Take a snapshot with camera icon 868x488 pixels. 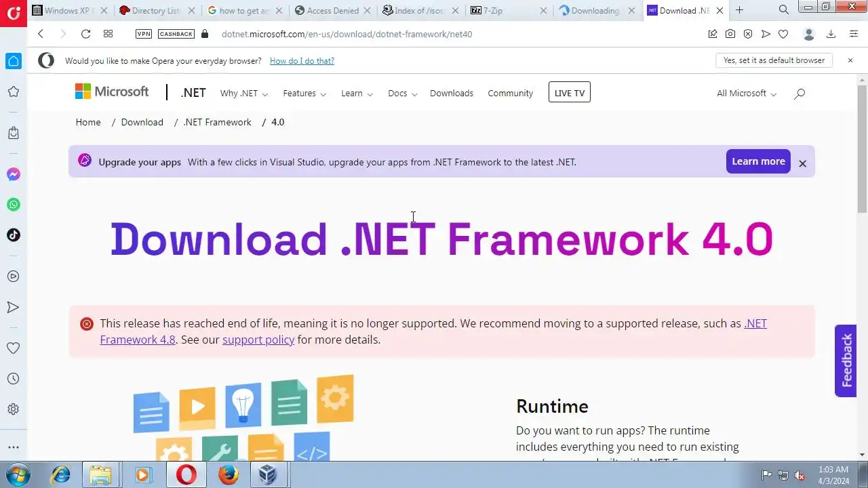(x=730, y=34)
